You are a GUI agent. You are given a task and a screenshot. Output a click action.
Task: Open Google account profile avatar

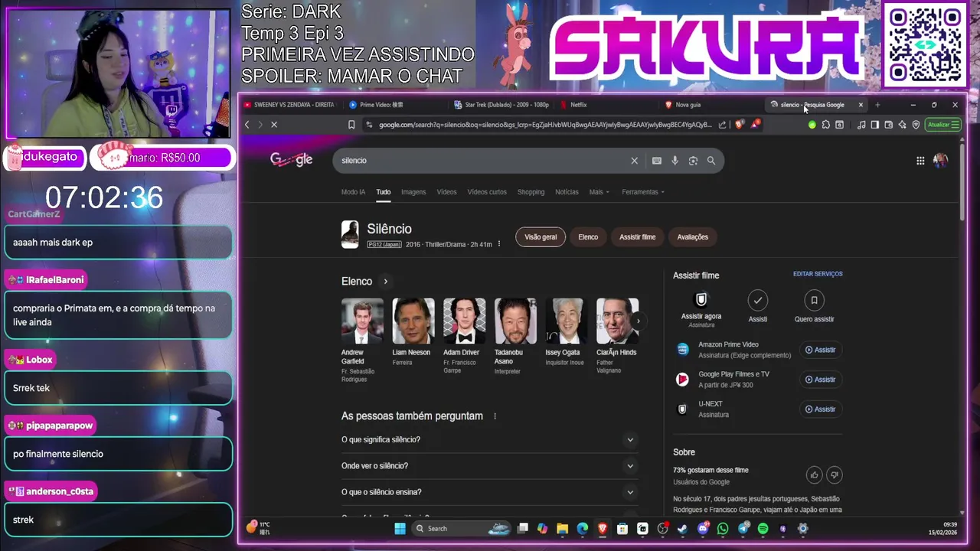pyautogui.click(x=940, y=161)
